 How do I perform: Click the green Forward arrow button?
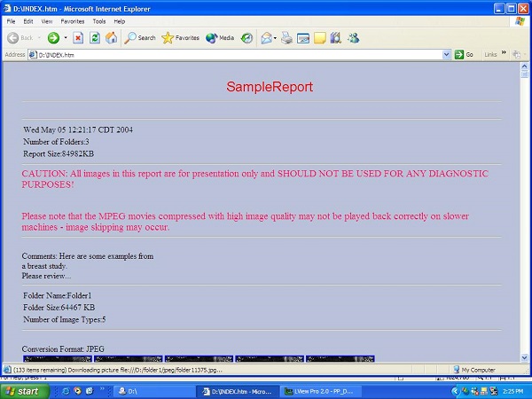[53, 38]
